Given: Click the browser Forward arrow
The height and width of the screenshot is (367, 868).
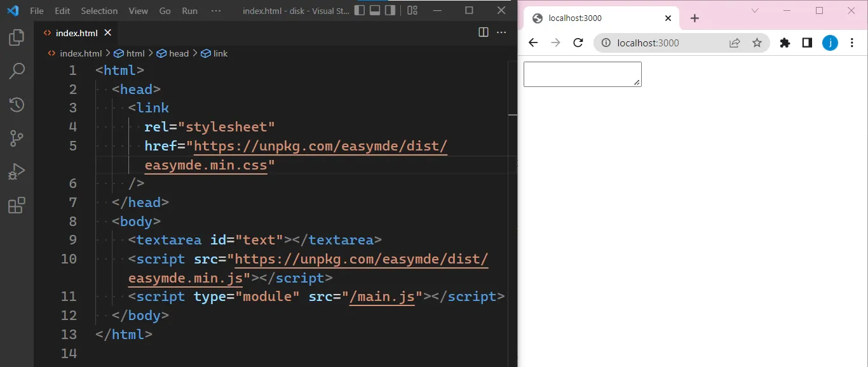Looking at the screenshot, I should point(555,43).
